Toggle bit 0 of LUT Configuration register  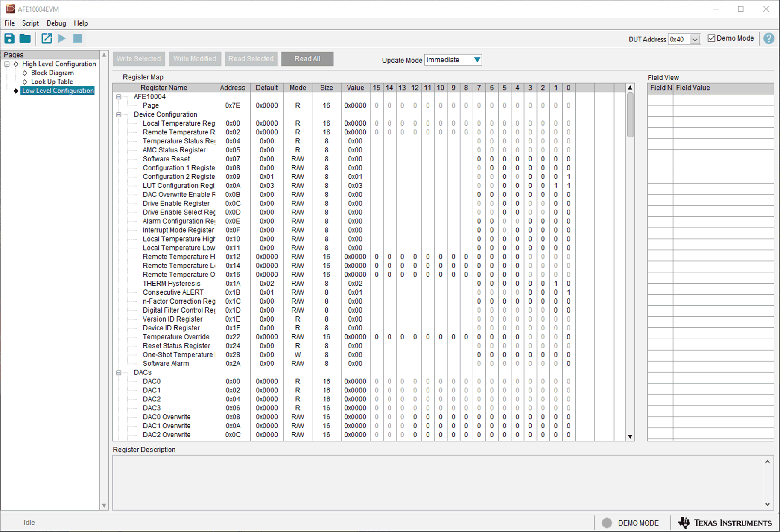tap(568, 185)
